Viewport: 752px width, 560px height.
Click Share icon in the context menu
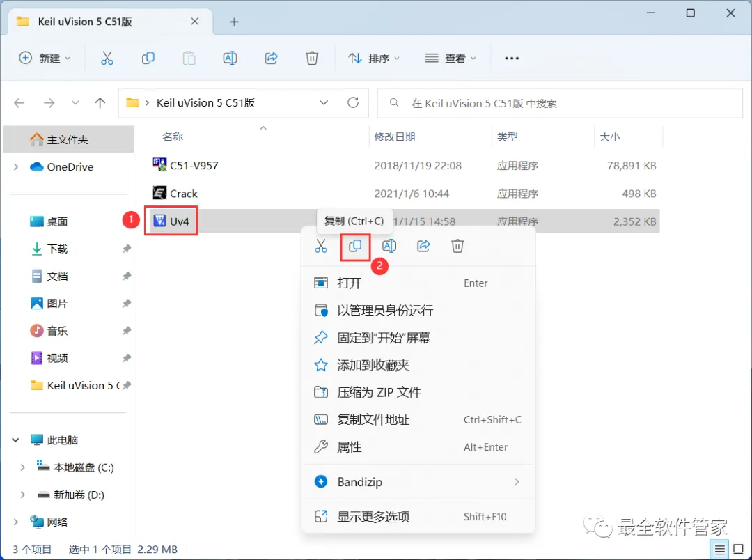pyautogui.click(x=423, y=246)
